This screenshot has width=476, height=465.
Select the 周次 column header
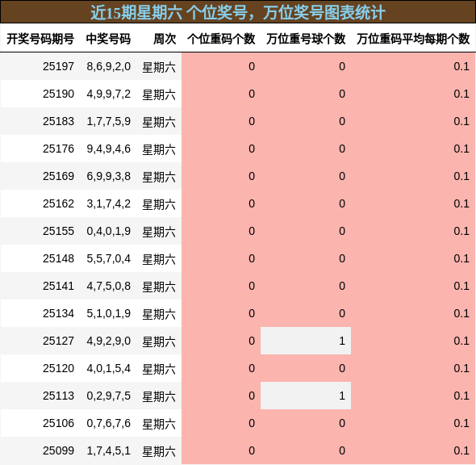165,39
